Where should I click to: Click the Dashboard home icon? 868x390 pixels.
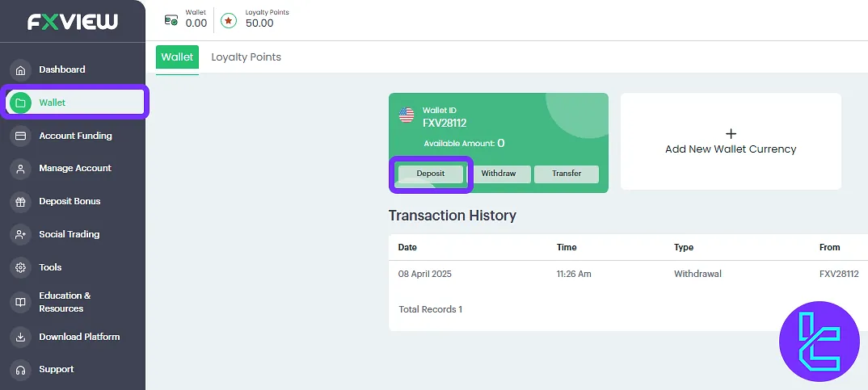coord(20,70)
